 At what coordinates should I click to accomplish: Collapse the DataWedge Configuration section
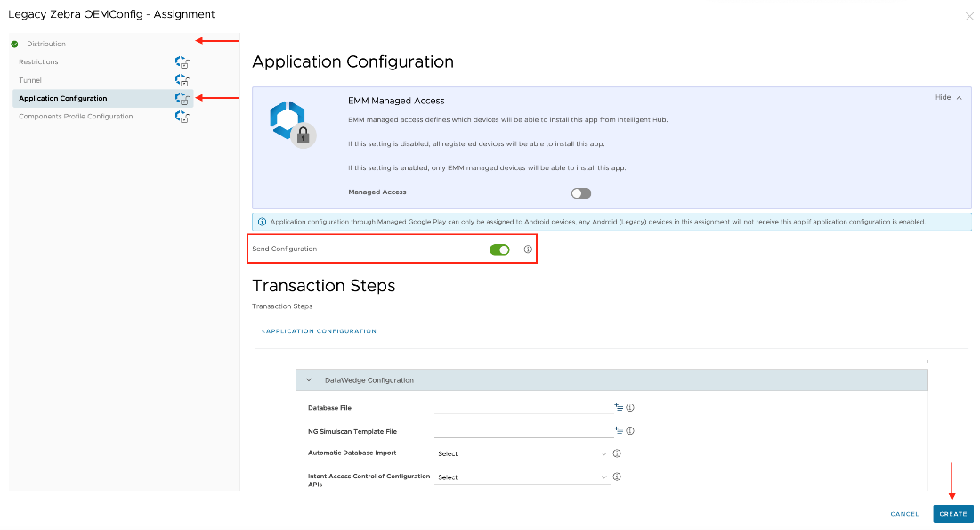309,380
